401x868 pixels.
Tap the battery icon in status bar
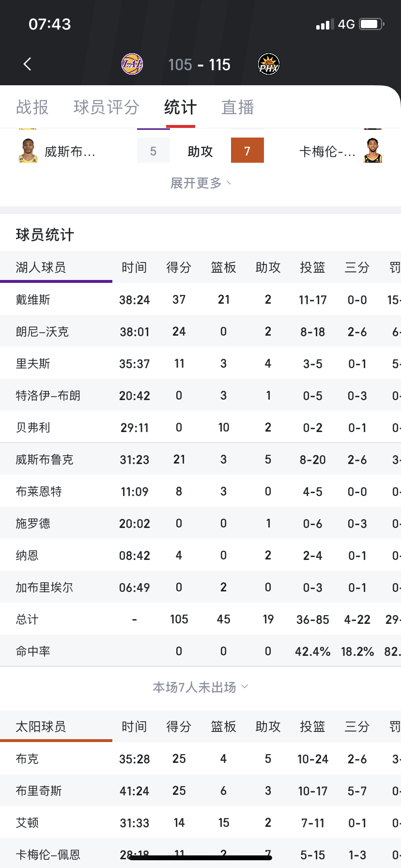coord(372,24)
